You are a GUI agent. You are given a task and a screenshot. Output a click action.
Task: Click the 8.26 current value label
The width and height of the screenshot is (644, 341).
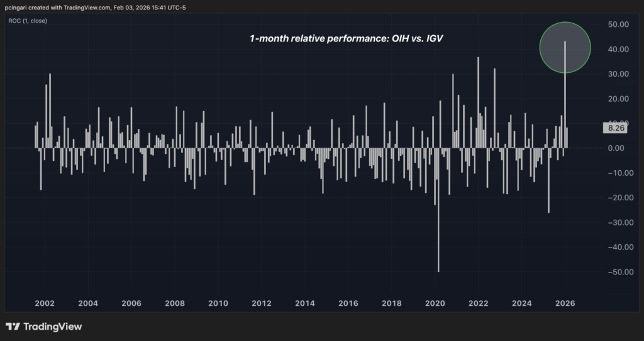click(x=614, y=128)
